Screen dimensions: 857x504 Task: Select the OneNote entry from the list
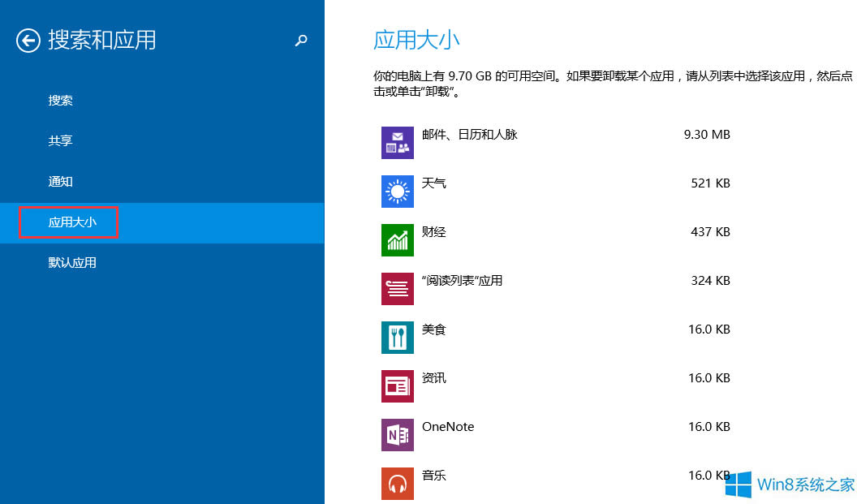[x=448, y=426]
